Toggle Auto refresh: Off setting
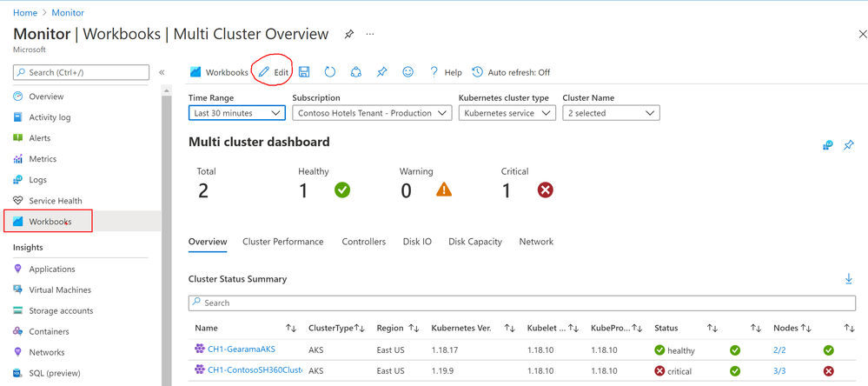 pyautogui.click(x=511, y=72)
